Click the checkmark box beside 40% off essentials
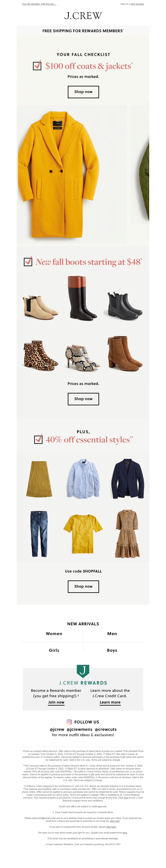 (x=38, y=439)
